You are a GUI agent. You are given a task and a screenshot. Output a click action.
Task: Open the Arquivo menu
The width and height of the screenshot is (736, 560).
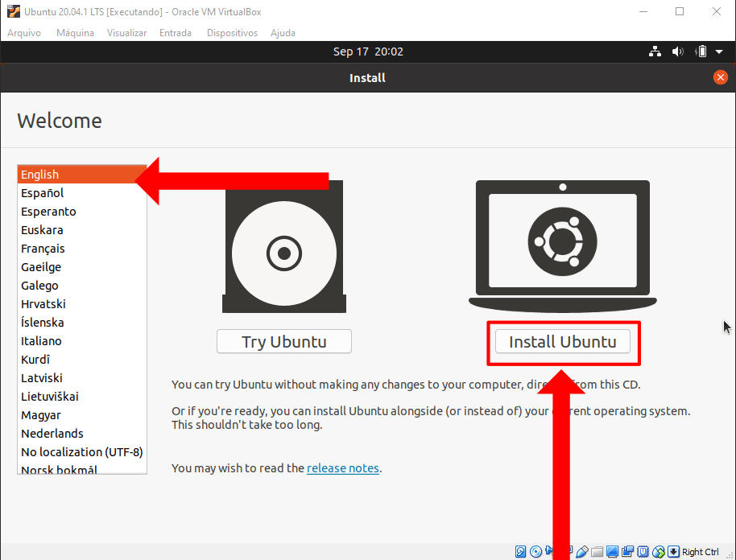pyautogui.click(x=24, y=33)
